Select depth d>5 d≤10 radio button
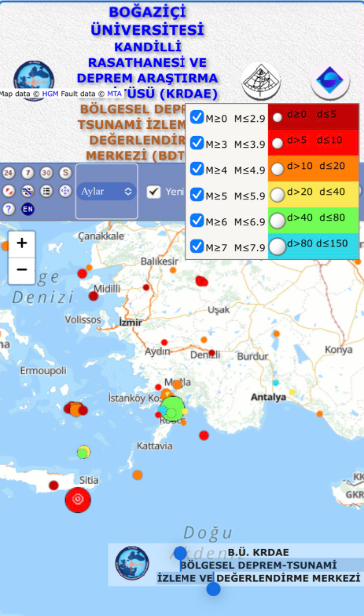Screen dimensions: 364x616 click(x=277, y=143)
